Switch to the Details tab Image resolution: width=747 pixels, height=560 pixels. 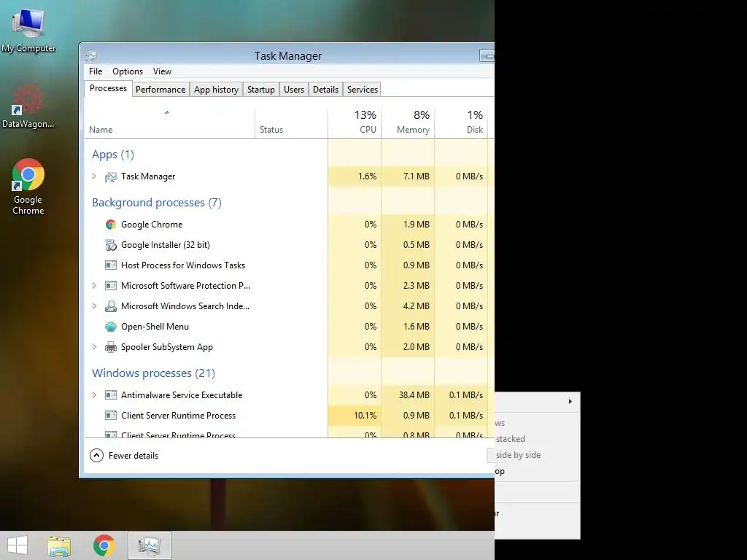point(325,90)
